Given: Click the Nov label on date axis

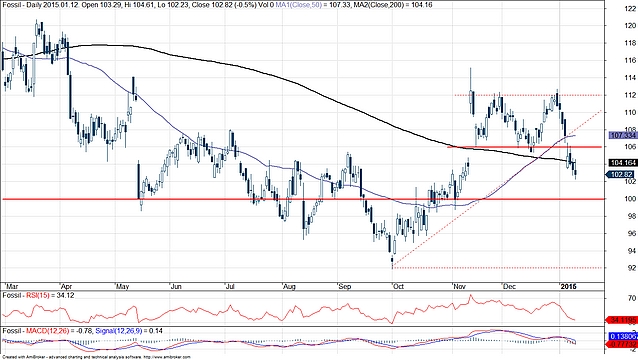Looking at the screenshot, I should [459, 286].
